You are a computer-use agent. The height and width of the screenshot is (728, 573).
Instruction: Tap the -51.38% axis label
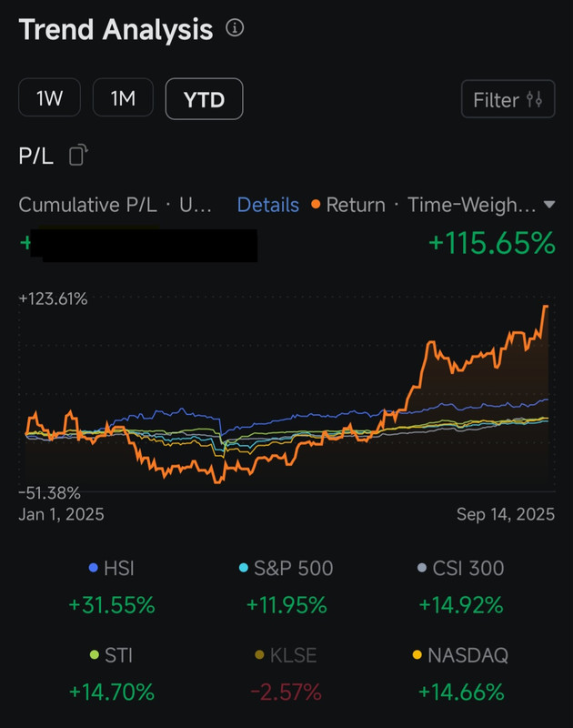click(x=50, y=492)
